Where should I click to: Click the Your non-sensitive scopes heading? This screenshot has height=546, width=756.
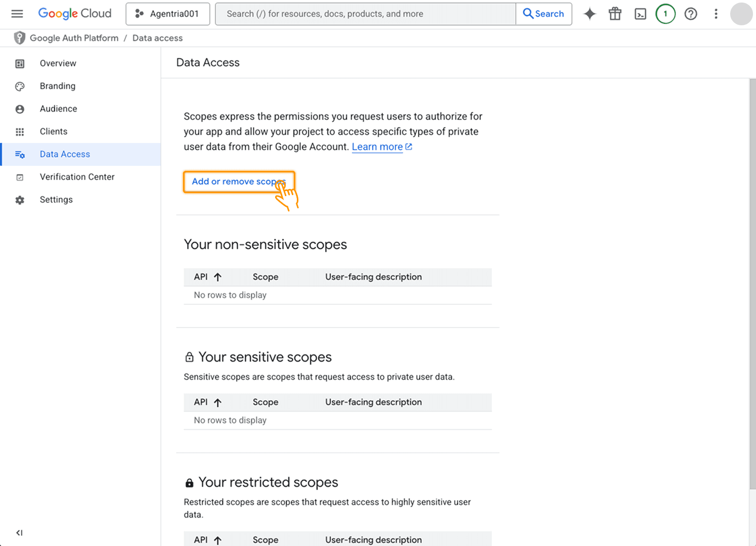(265, 245)
